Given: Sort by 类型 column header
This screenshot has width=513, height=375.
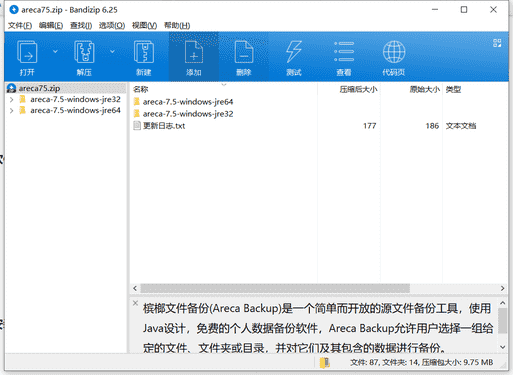Looking at the screenshot, I should [453, 89].
